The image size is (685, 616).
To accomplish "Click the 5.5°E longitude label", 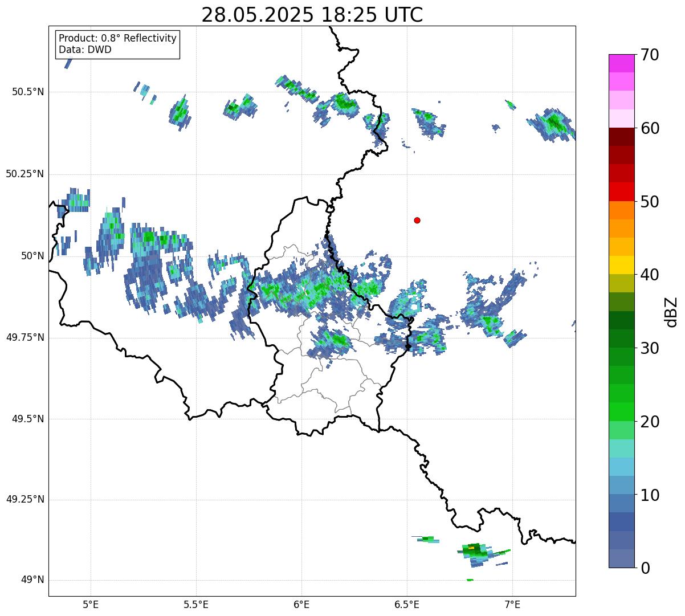I will point(196,604).
